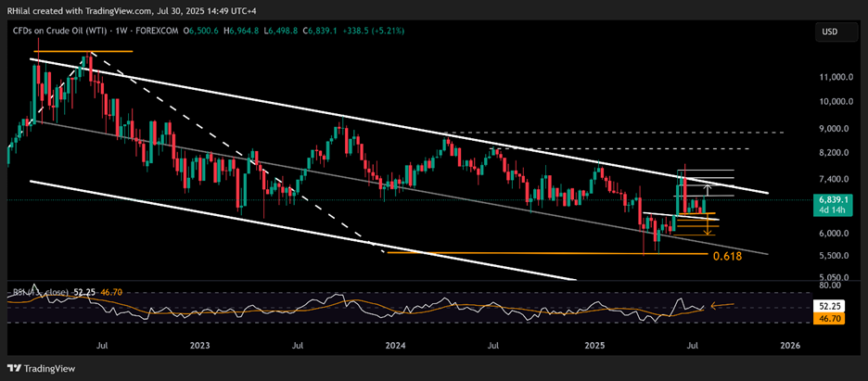This screenshot has height=381, width=868.
Task: Click the orange 46.70 RSI axis tag
Action: click(x=830, y=318)
